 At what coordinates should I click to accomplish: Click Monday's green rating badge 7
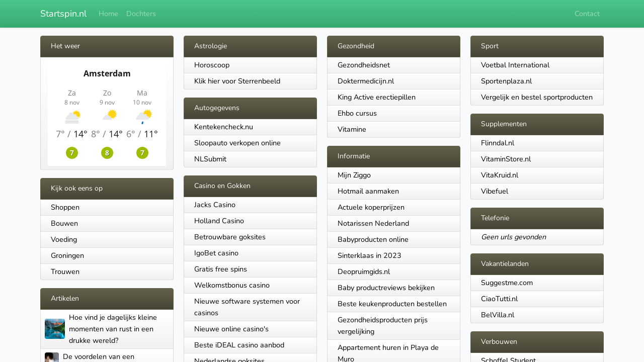coord(142,153)
